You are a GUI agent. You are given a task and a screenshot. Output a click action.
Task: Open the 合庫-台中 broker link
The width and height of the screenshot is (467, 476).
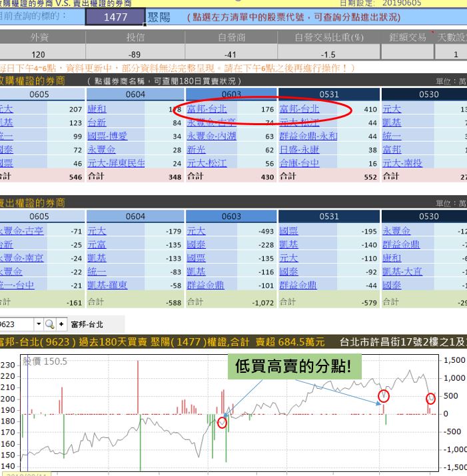click(299, 163)
